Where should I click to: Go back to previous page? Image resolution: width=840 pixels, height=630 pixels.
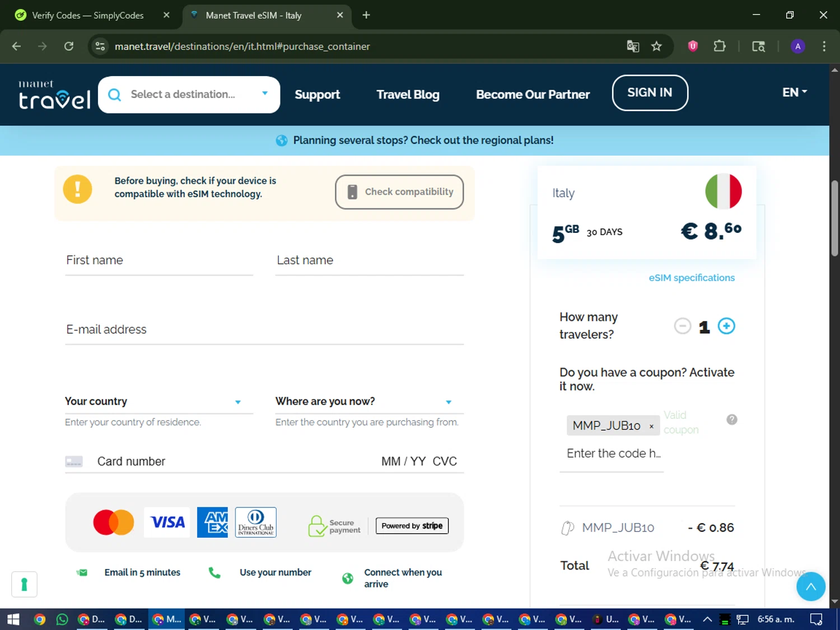[x=16, y=46]
